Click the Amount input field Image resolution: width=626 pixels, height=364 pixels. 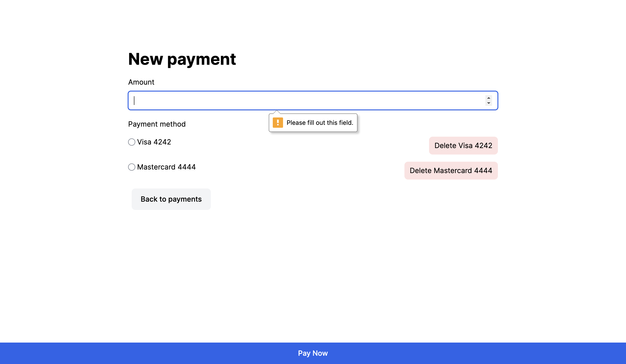(x=313, y=100)
